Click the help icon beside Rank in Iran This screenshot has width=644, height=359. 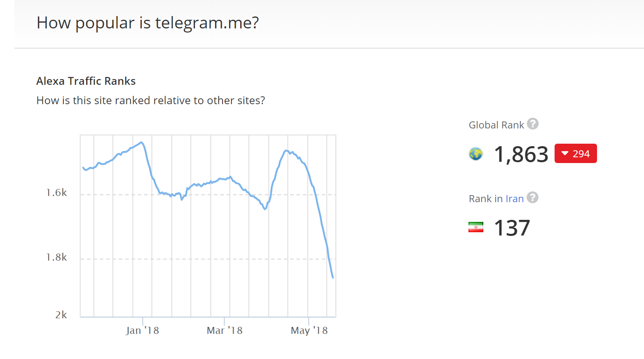tap(532, 198)
